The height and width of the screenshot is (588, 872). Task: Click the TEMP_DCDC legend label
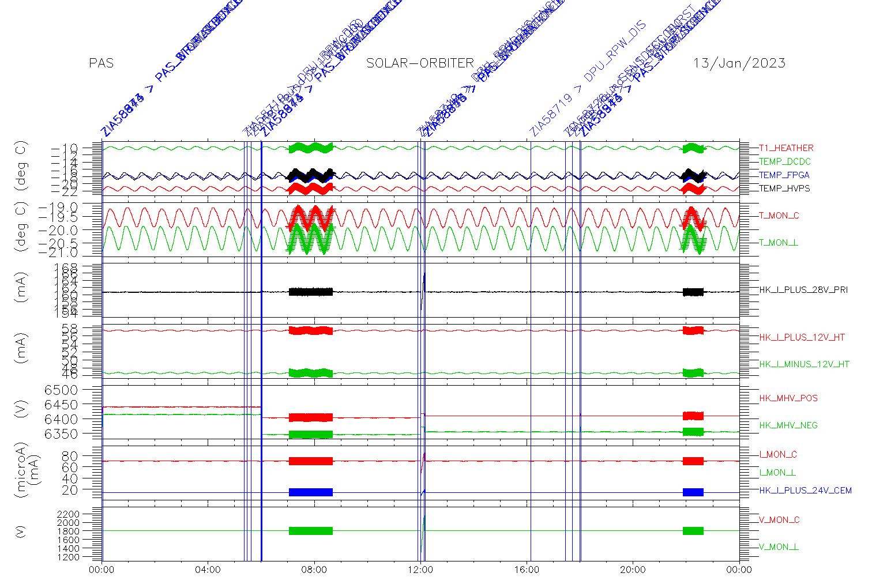tap(784, 161)
